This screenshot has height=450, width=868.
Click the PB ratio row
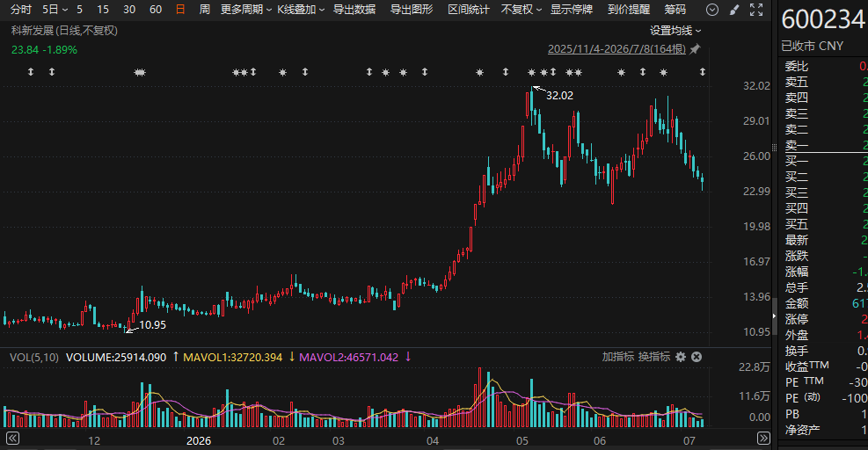pos(824,414)
